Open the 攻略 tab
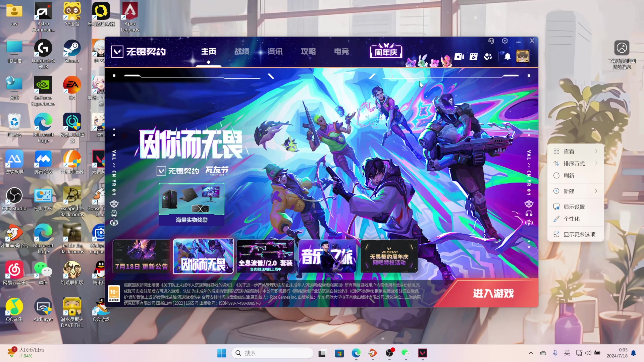The height and width of the screenshot is (362, 644). [x=308, y=52]
